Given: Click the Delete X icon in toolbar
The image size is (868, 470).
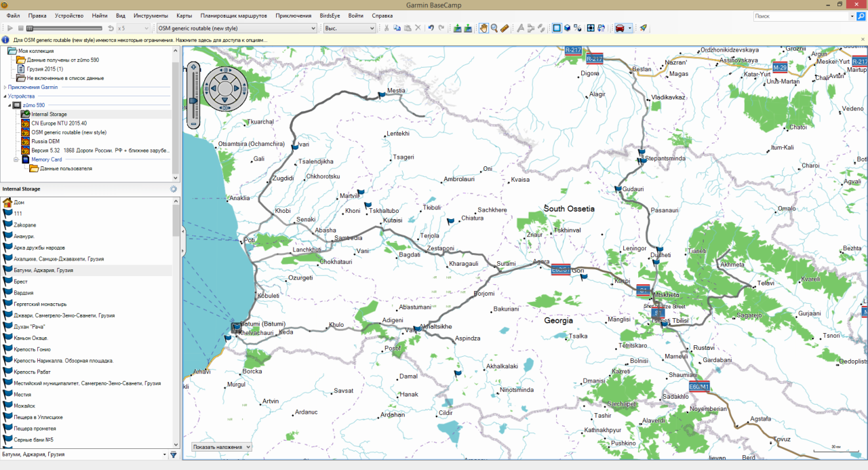Looking at the screenshot, I should pos(418,28).
